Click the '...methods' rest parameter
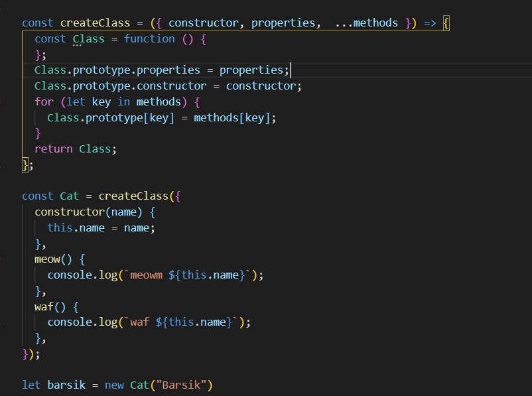Viewport: 532px width, 396px height. (x=366, y=23)
